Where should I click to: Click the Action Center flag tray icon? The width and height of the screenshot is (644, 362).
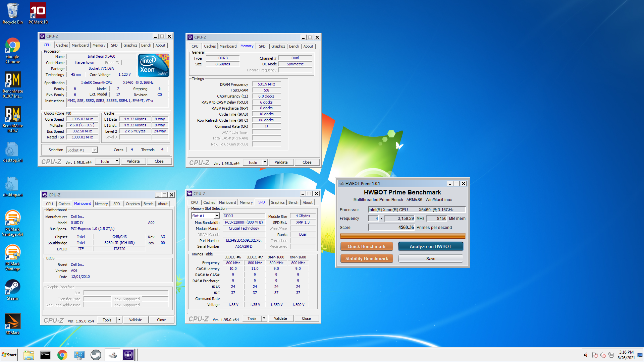point(595,355)
